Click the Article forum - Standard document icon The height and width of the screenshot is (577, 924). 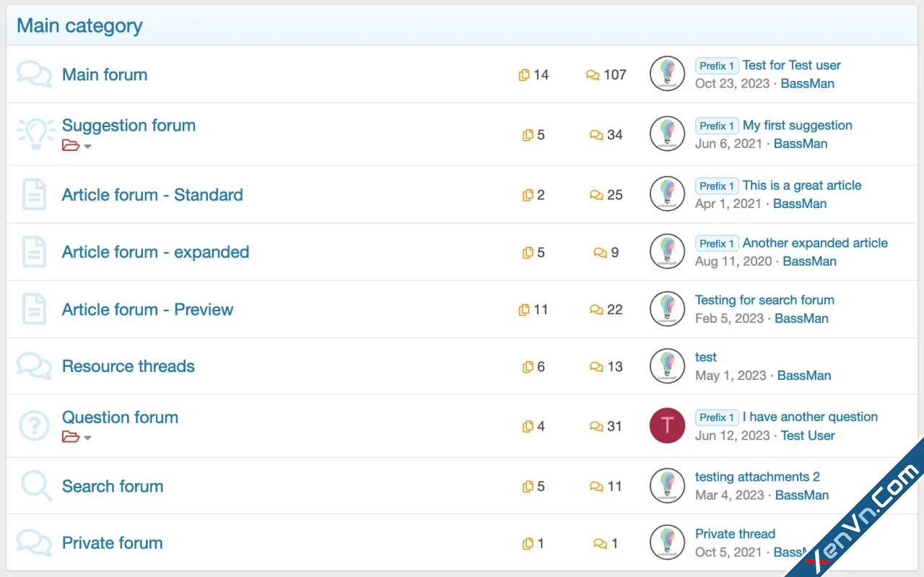(x=34, y=195)
